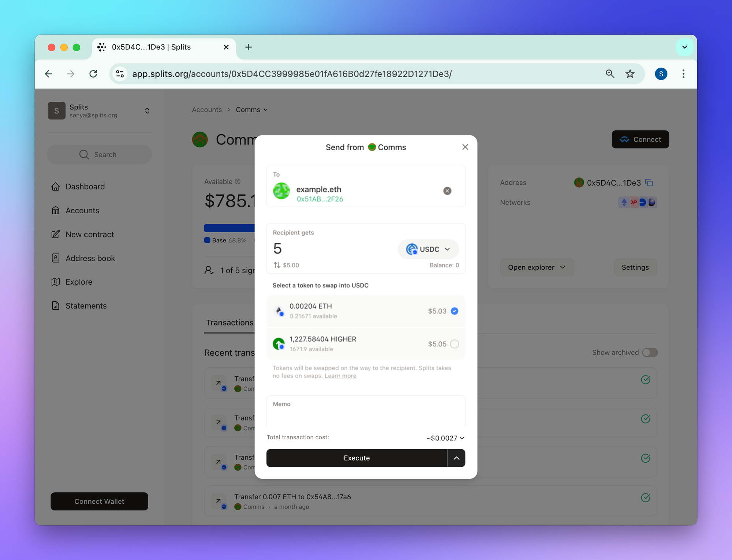Open the Address book in sidebar
The width and height of the screenshot is (732, 560).
point(90,258)
